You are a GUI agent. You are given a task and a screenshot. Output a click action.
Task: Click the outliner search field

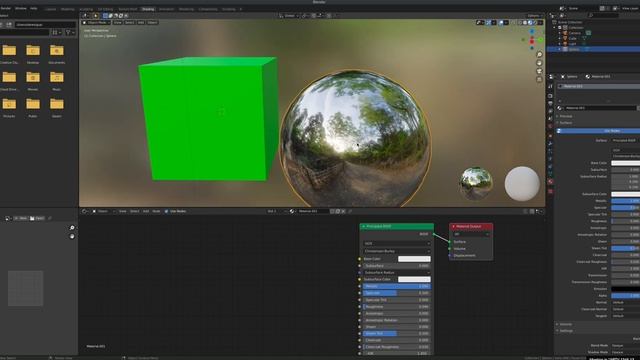(603, 16)
